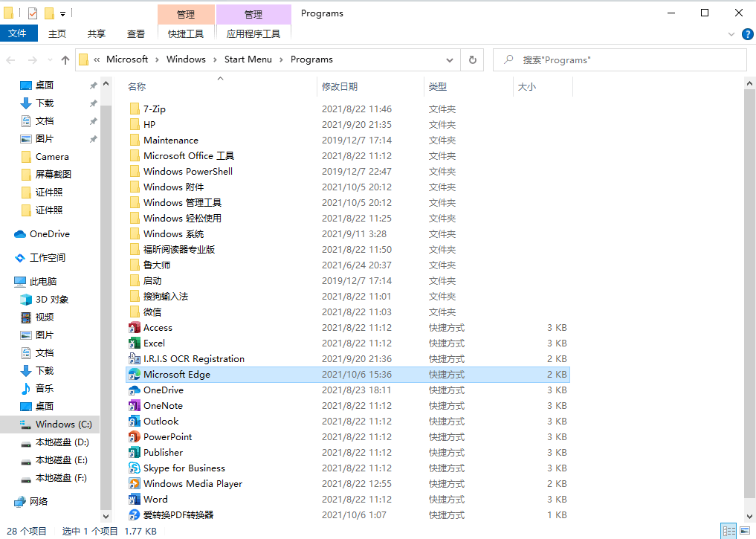Image resolution: width=756 pixels, height=539 pixels.
Task: Select the Excel shortcut icon
Action: (x=135, y=343)
